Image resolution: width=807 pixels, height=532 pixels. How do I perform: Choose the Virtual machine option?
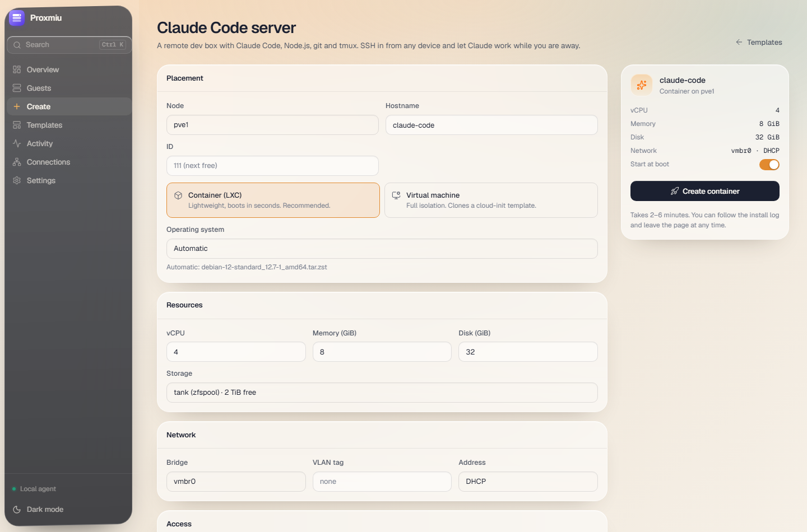pyautogui.click(x=491, y=200)
